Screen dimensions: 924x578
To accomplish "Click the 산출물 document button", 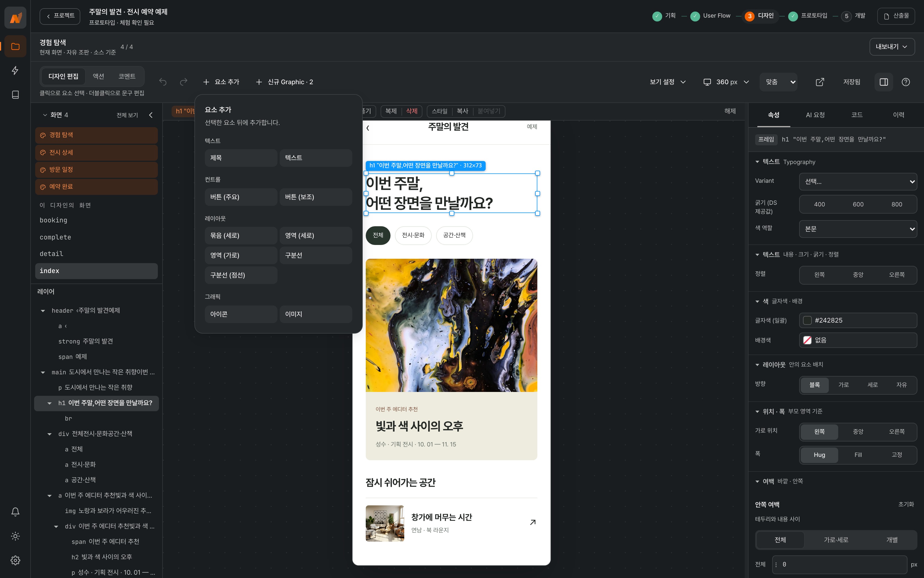I will 896,16.
